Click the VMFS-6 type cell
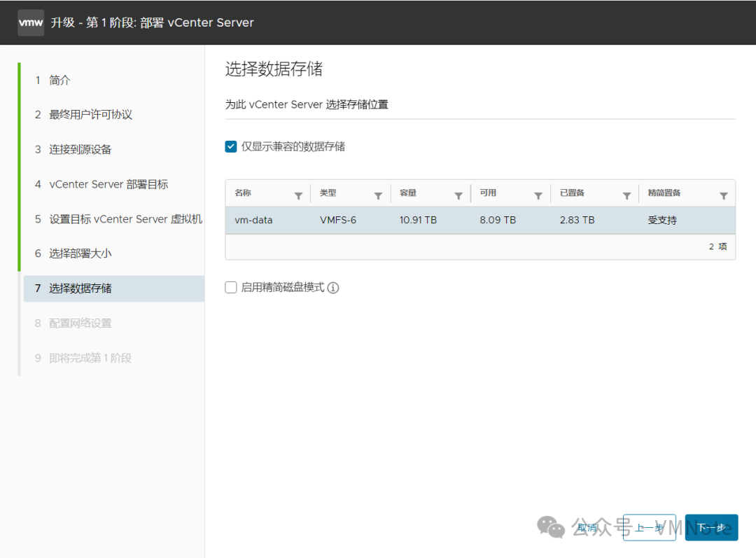Image resolution: width=756 pixels, height=558 pixels. click(338, 220)
